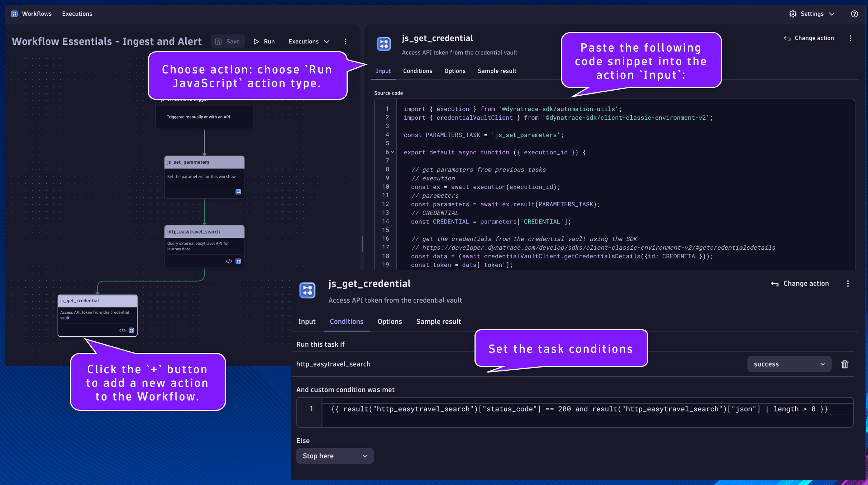Switch to the upper Conditions tab
This screenshot has width=868, height=485.
point(418,71)
